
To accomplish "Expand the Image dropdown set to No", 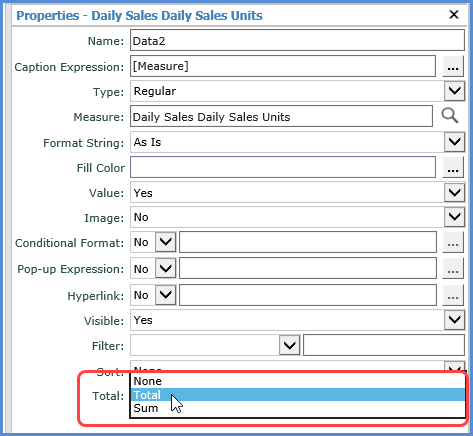I will (455, 217).
